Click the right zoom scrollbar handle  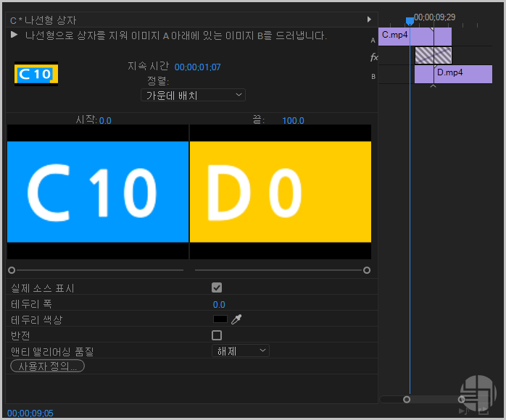click(x=462, y=400)
